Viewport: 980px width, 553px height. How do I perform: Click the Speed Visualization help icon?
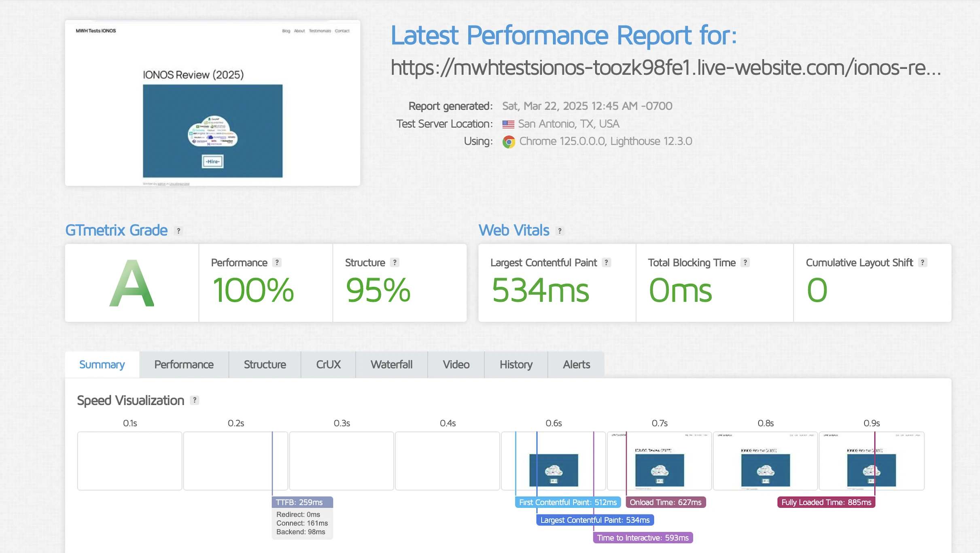point(195,400)
